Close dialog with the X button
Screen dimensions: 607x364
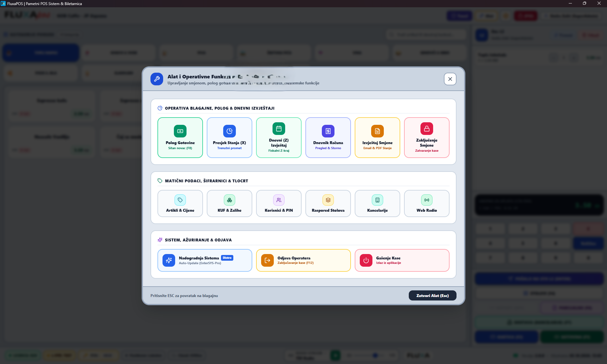[450, 79]
